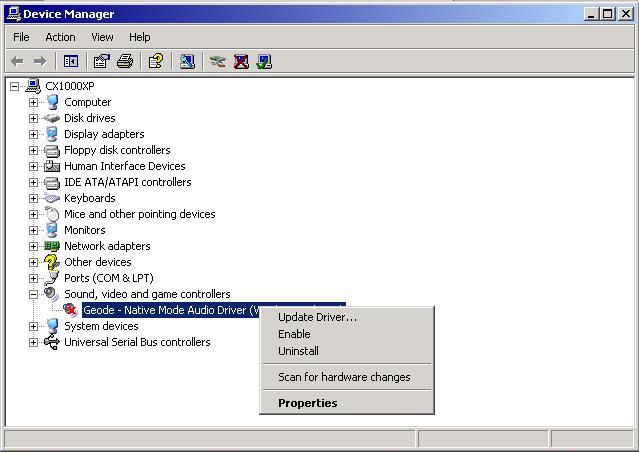Maximize the Device Manager window
639x452 pixels.
point(607,14)
